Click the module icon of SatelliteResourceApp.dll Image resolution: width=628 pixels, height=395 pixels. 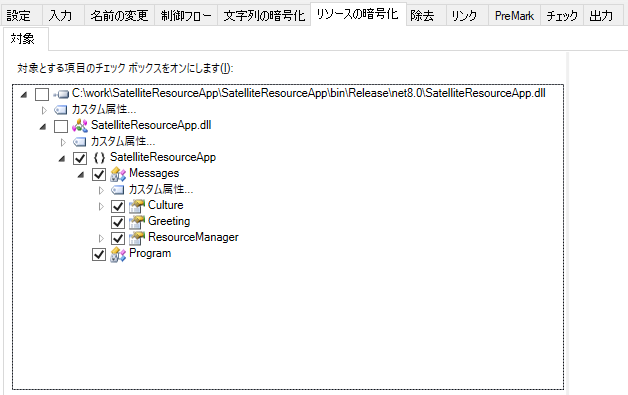pos(80,126)
